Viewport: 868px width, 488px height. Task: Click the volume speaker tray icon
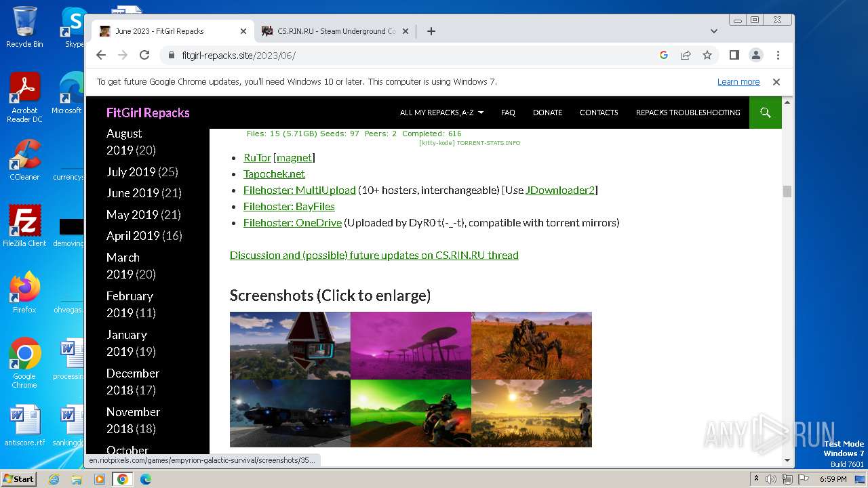771,479
